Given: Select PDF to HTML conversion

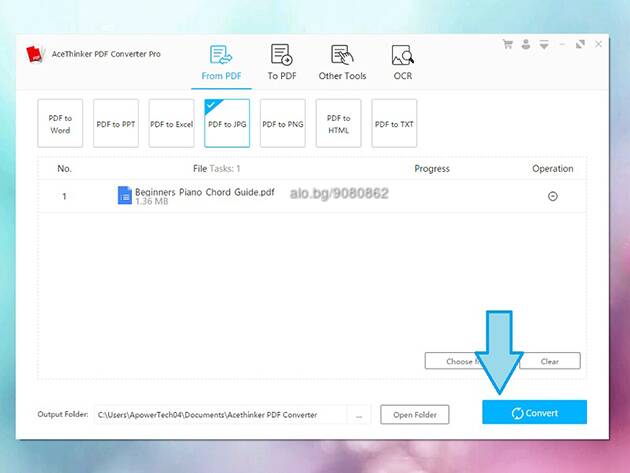Looking at the screenshot, I should (x=338, y=123).
